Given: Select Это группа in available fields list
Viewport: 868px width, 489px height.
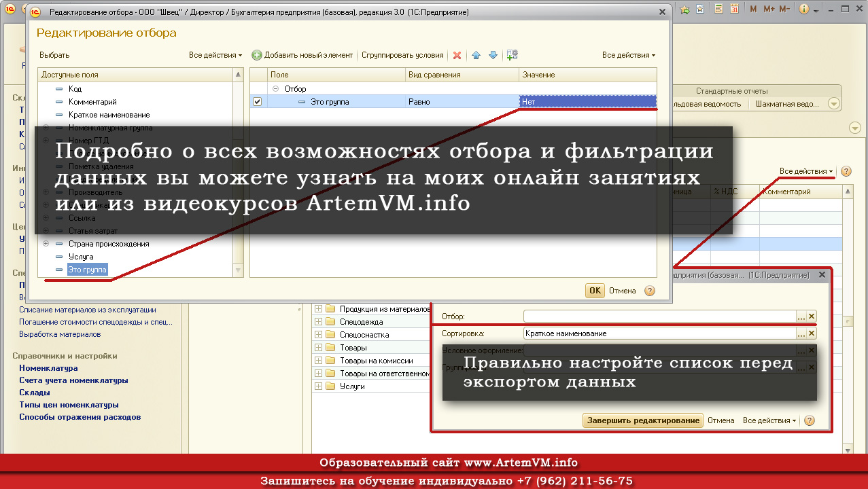Looking at the screenshot, I should point(87,270).
